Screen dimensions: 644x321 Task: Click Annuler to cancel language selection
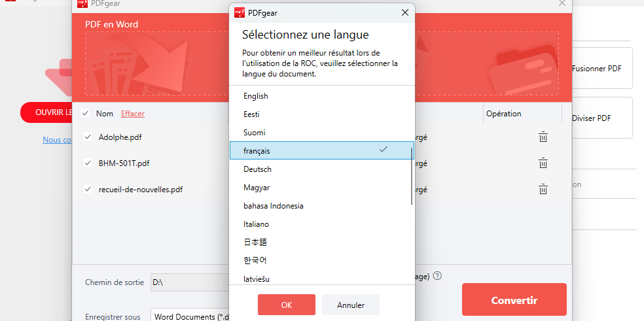coord(351,305)
